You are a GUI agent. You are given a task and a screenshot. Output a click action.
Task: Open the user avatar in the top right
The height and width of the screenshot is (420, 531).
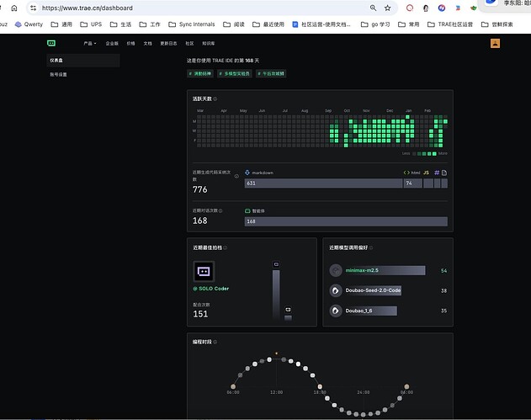pyautogui.click(x=495, y=44)
